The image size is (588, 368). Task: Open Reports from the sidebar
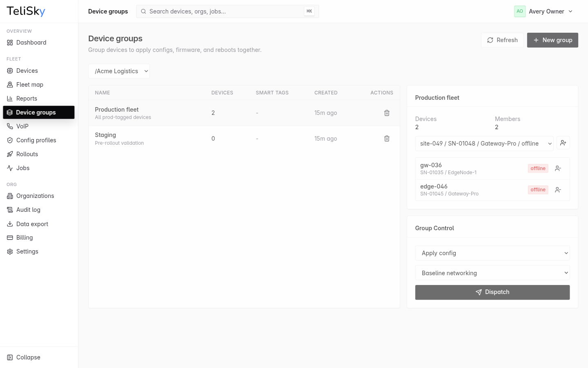click(39, 99)
